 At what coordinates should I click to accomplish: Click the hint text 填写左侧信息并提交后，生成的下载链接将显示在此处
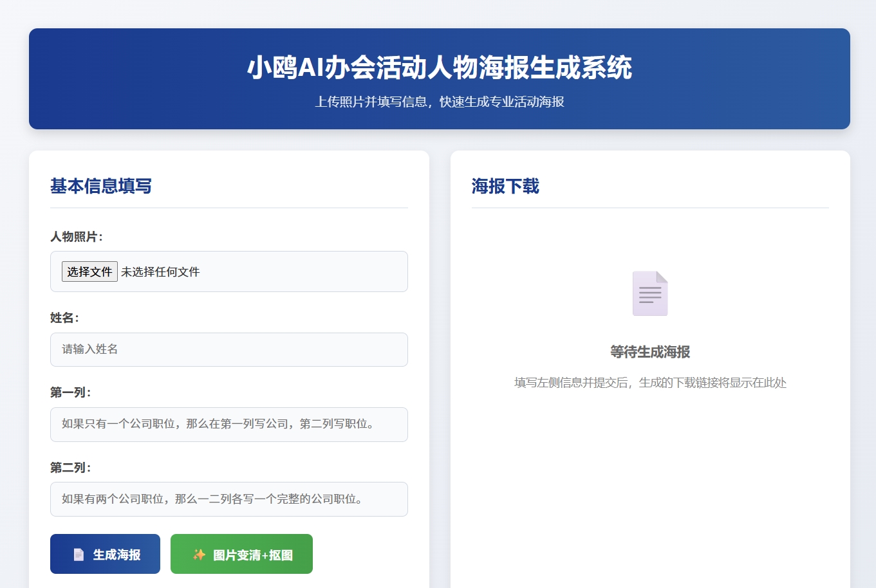click(x=650, y=383)
